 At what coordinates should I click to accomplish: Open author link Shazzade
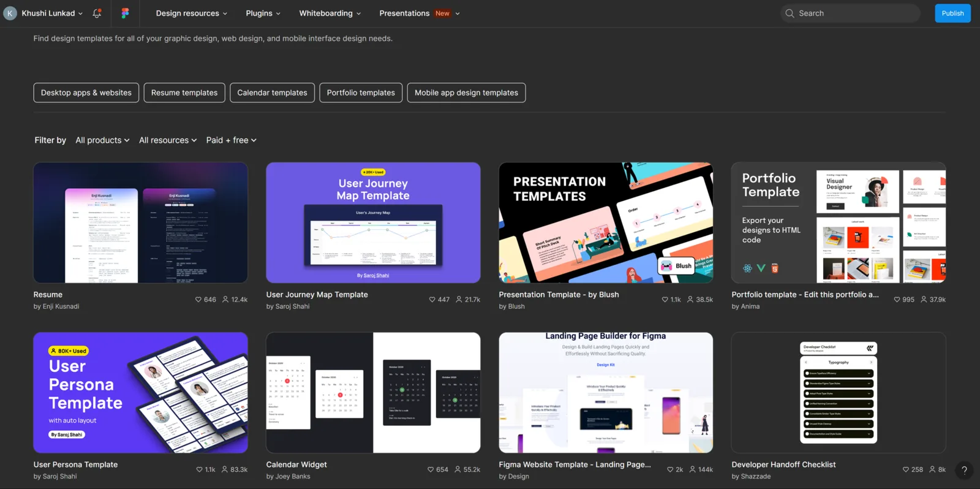click(x=756, y=476)
